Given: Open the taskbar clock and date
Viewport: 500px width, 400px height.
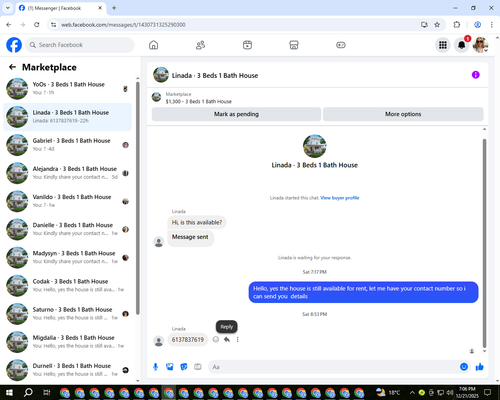Looking at the screenshot, I should pyautogui.click(x=467, y=392).
